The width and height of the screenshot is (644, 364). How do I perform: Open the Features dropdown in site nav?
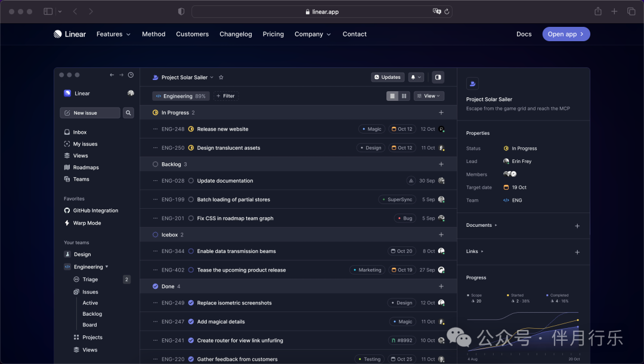tap(113, 34)
